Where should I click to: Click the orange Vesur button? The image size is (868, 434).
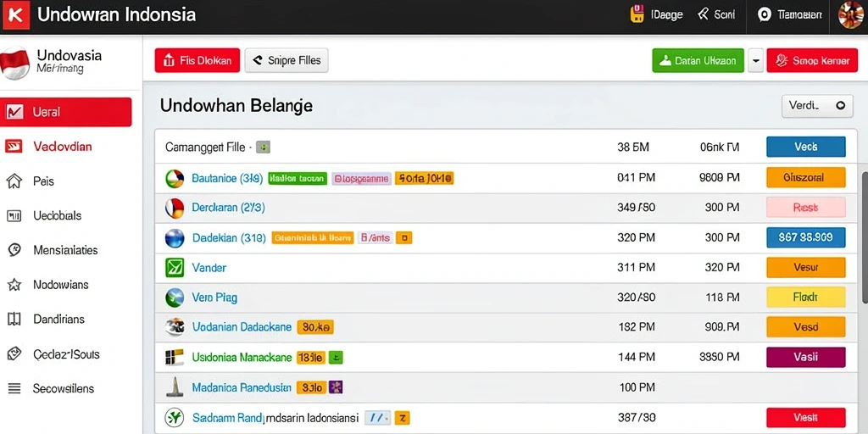tap(806, 267)
